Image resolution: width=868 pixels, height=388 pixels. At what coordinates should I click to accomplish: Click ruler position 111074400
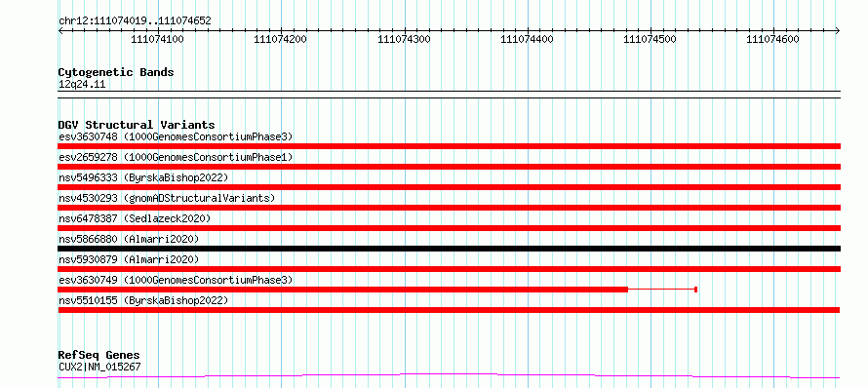[x=527, y=39]
